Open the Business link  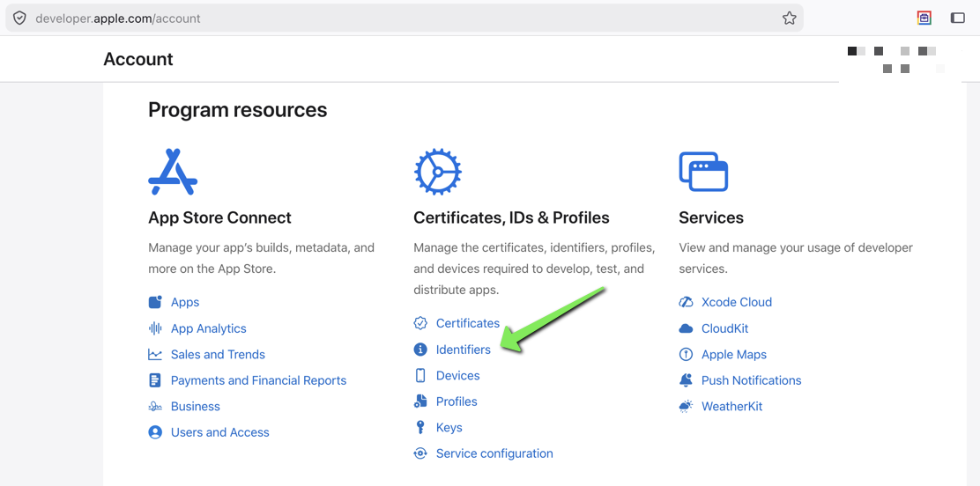196,407
